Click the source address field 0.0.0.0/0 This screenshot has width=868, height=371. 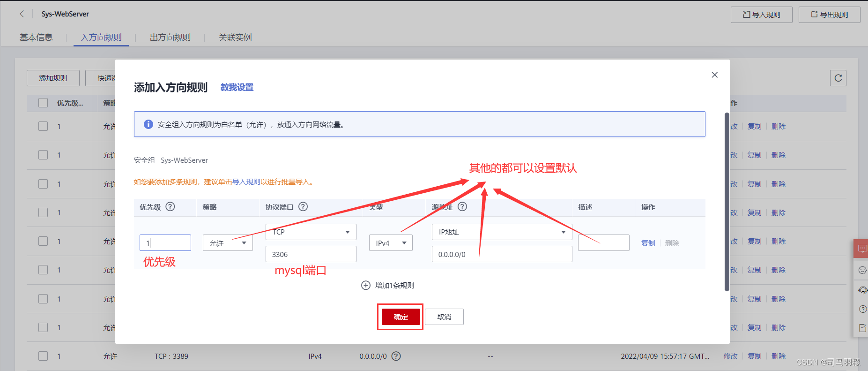coord(502,254)
